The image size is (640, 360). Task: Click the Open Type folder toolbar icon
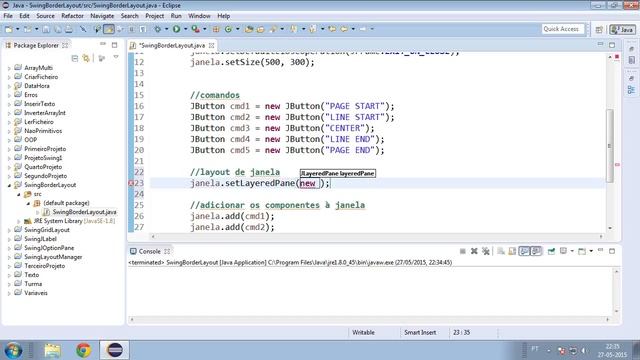249,29
